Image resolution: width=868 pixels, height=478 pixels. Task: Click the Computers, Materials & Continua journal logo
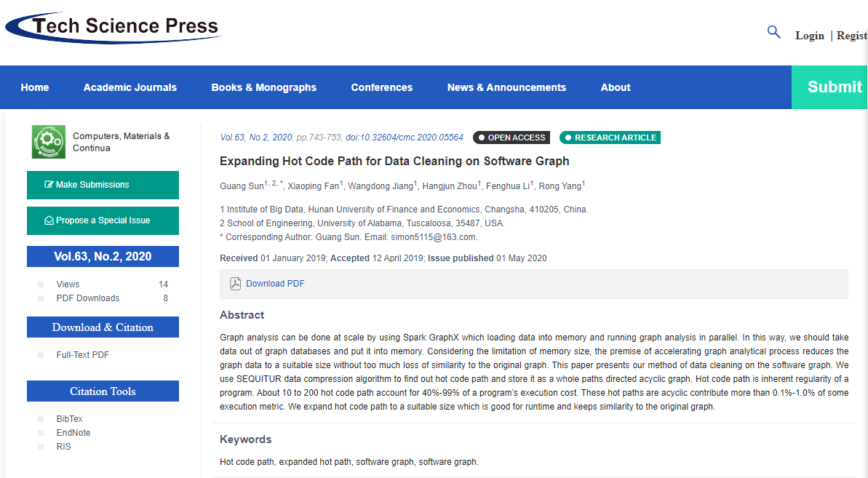[49, 142]
